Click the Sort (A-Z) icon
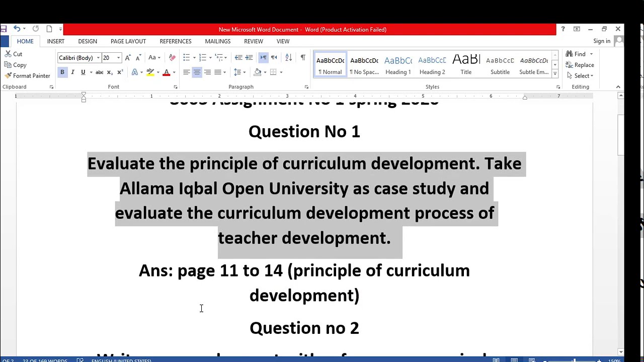Viewport: 644px width, 362px height. tap(288, 58)
